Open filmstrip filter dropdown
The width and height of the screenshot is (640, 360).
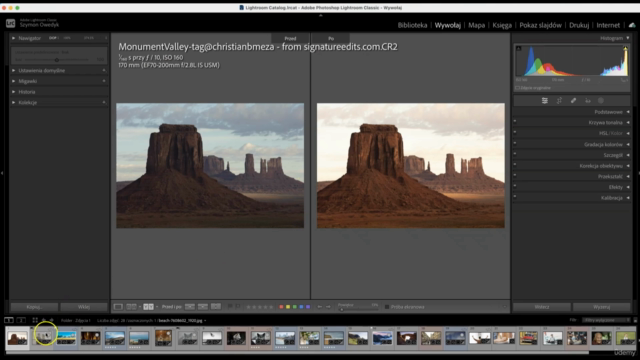click(x=606, y=320)
